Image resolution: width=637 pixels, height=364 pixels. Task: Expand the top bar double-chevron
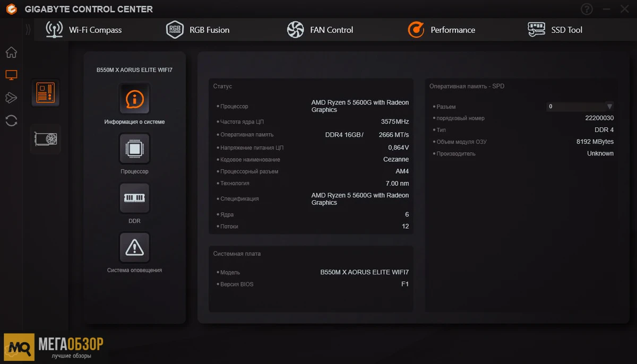tap(28, 30)
